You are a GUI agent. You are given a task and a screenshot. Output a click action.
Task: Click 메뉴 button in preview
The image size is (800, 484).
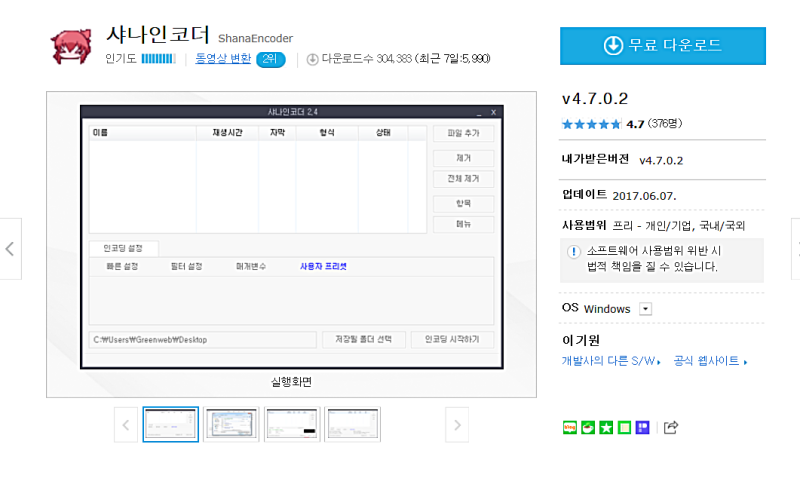(463, 224)
